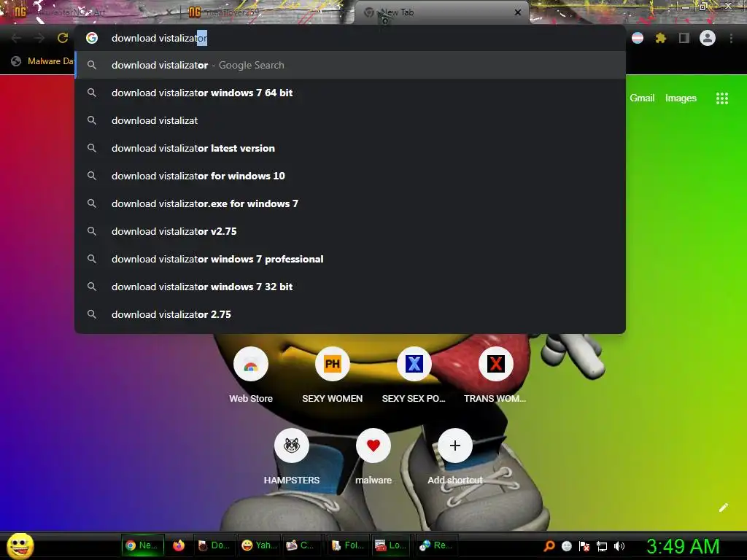The width and height of the screenshot is (747, 560).
Task: Click the volume speaker tray icon
Action: click(619, 546)
